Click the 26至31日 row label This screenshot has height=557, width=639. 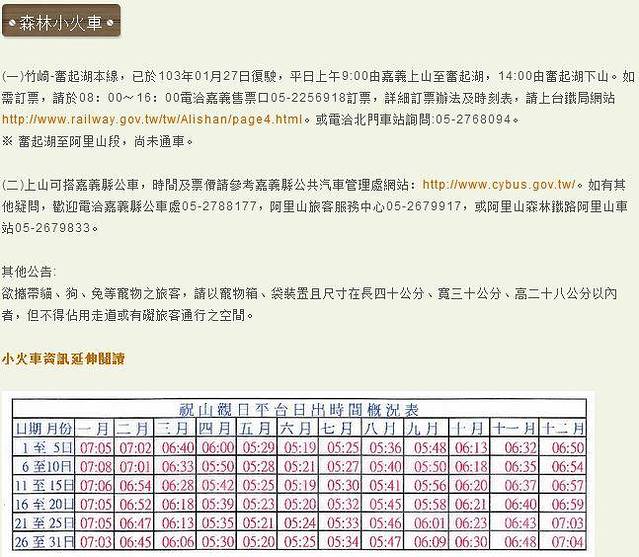(x=44, y=541)
